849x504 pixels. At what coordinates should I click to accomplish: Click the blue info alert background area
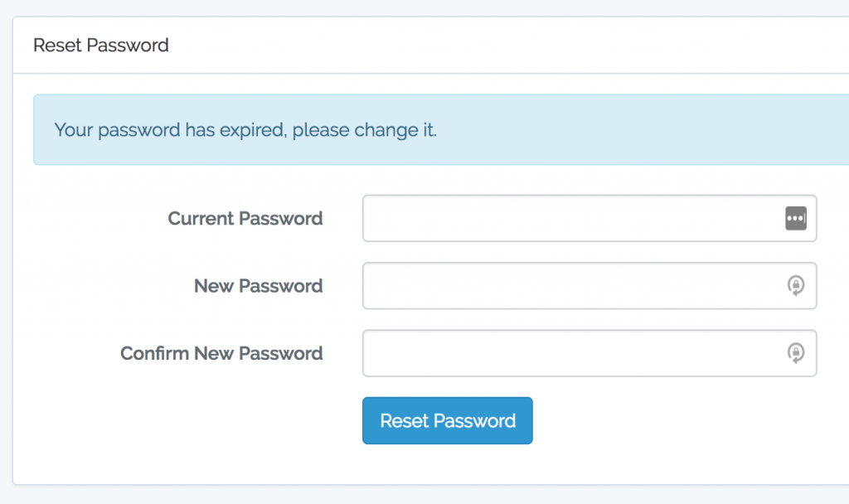pyautogui.click(x=622, y=129)
